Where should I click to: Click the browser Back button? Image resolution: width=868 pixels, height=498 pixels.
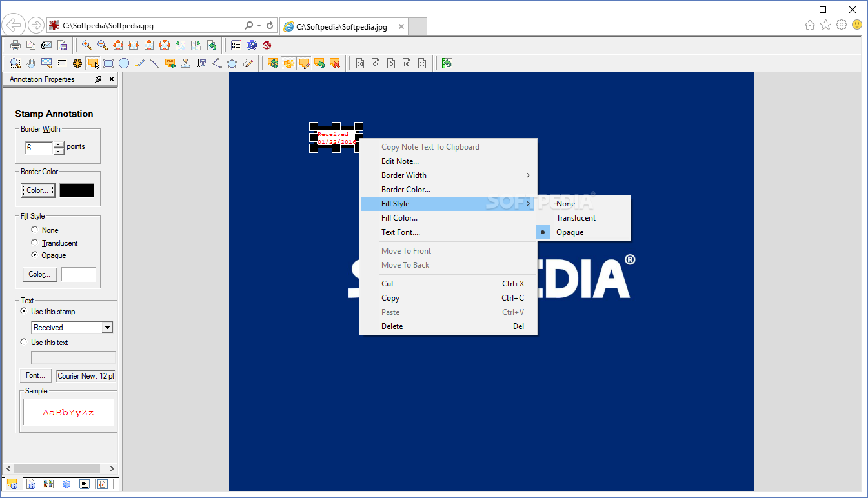(14, 26)
